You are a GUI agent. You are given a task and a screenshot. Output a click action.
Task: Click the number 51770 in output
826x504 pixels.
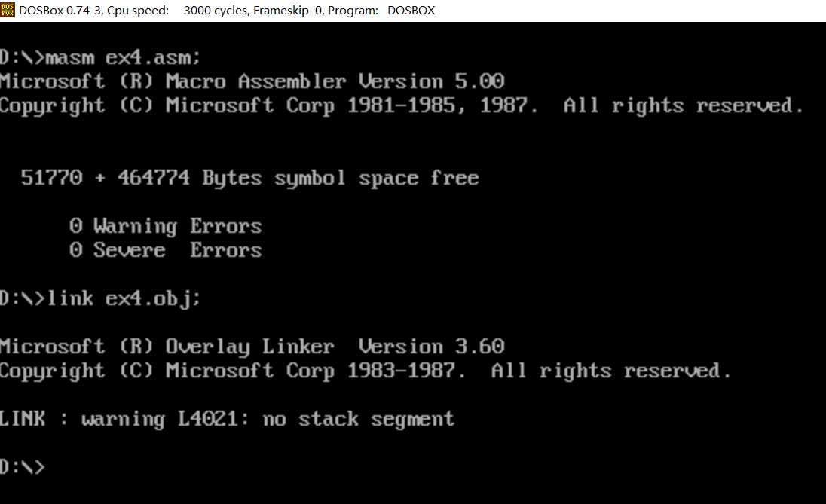click(51, 178)
